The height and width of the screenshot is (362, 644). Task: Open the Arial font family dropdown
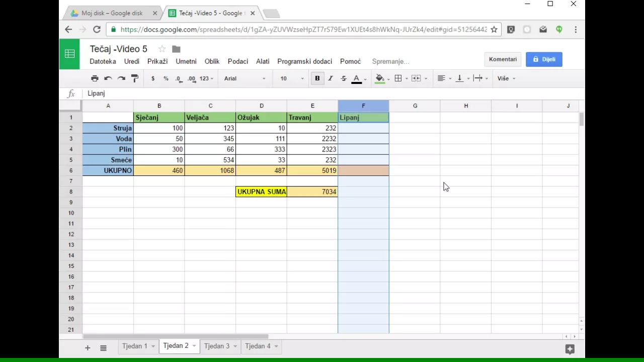pyautogui.click(x=245, y=78)
